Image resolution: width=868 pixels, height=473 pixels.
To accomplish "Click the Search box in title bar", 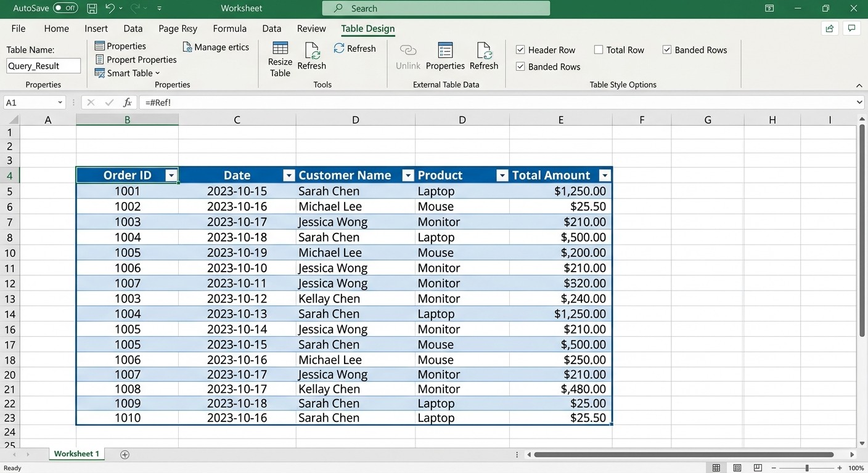I will click(x=436, y=9).
